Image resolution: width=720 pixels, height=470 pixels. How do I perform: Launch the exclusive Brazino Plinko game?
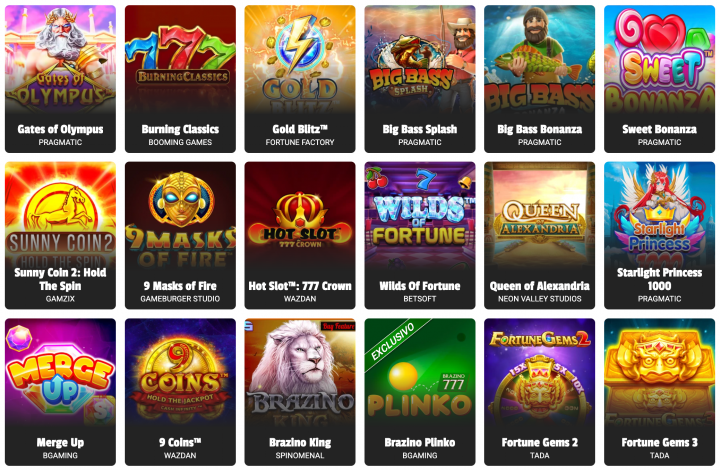coord(420,392)
